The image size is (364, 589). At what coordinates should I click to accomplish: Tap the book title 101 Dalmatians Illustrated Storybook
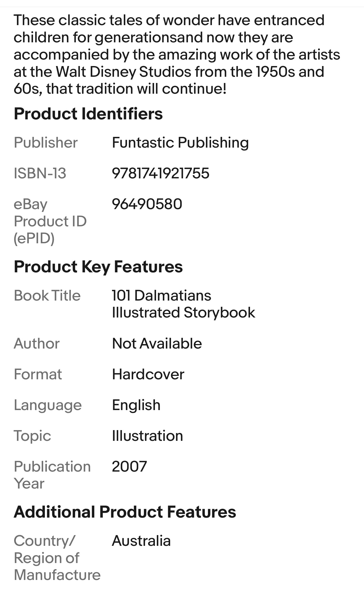[183, 304]
